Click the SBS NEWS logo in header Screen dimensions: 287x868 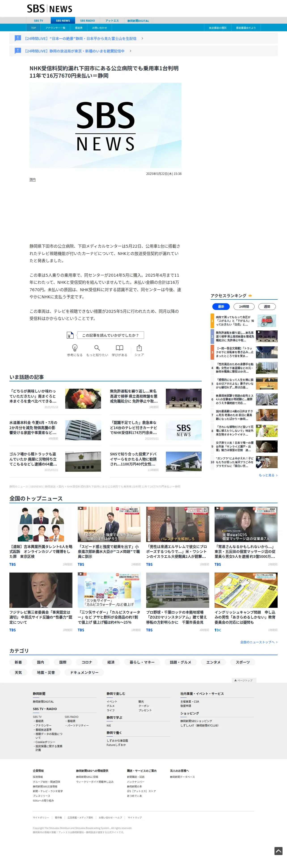point(49,8)
